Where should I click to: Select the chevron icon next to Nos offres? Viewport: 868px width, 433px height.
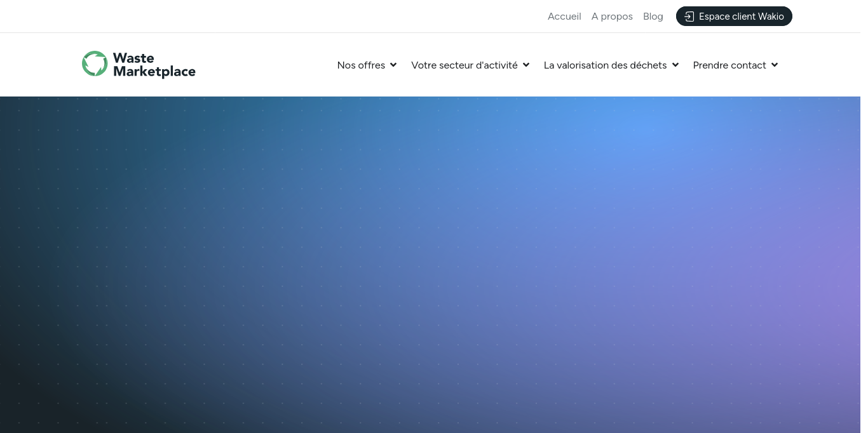[393, 65]
